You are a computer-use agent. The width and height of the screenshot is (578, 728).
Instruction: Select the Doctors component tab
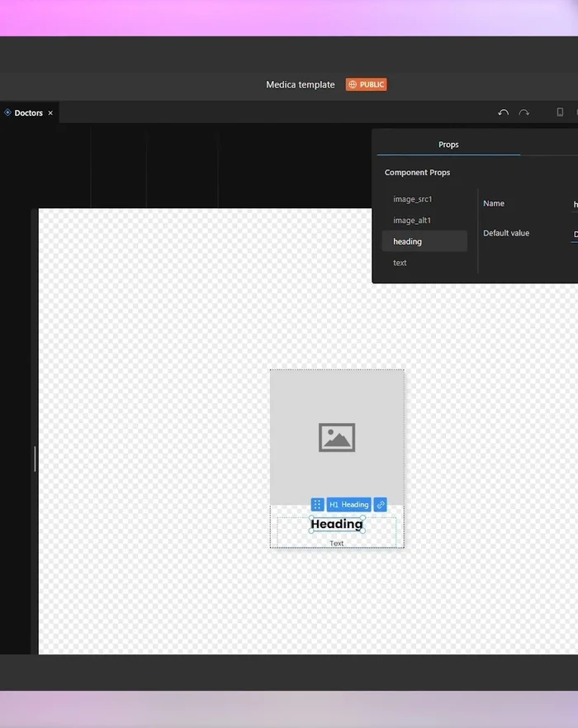(x=28, y=113)
